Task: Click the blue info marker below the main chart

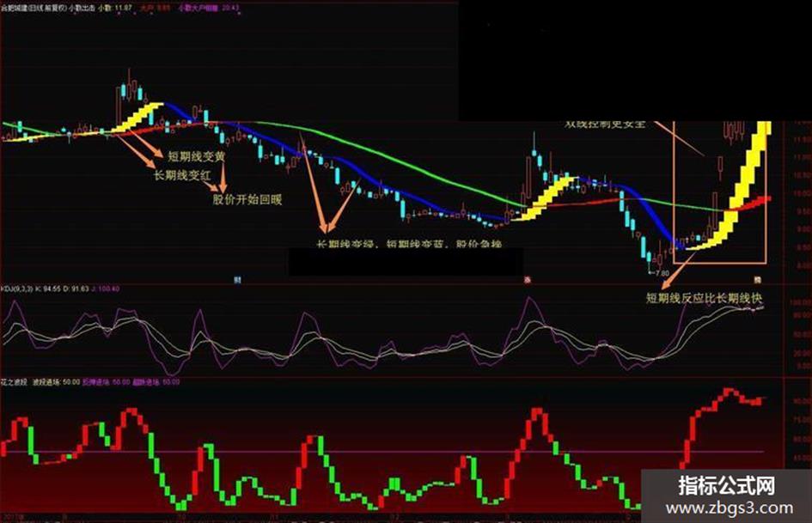Action: 237,280
